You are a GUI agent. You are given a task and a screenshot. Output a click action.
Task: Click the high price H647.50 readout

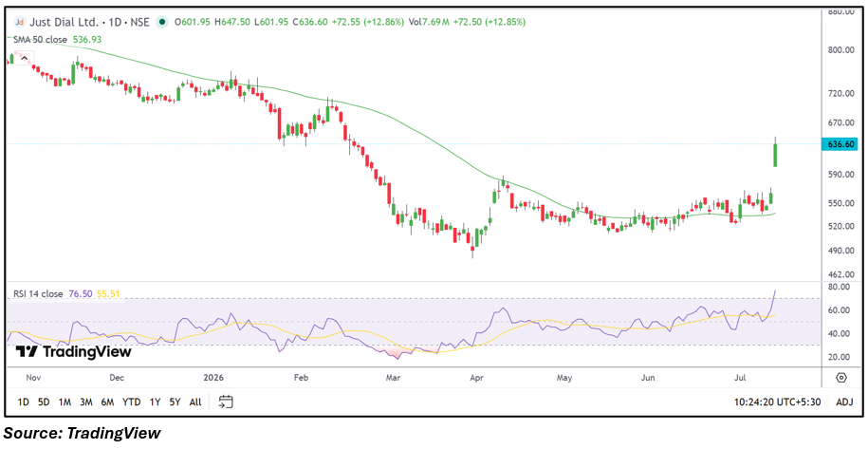234,22
